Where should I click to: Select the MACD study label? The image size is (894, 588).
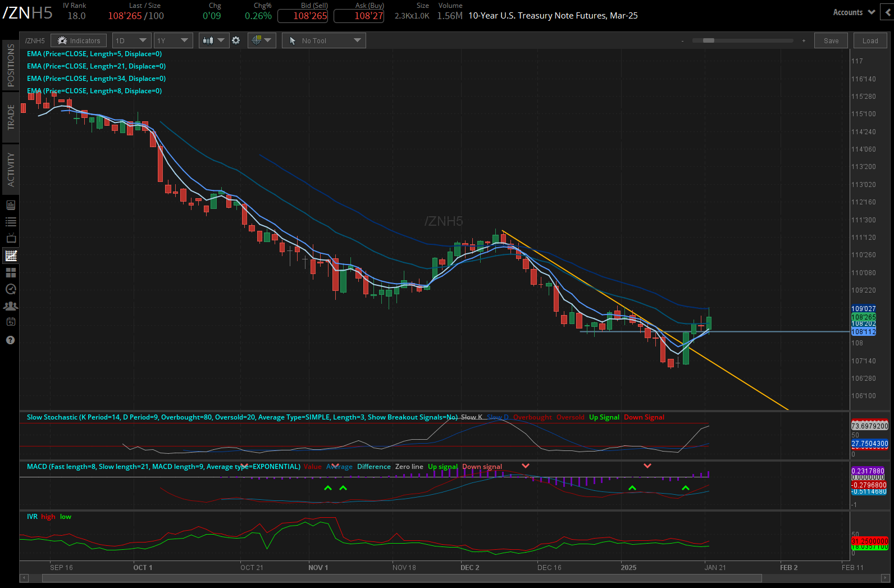point(163,467)
